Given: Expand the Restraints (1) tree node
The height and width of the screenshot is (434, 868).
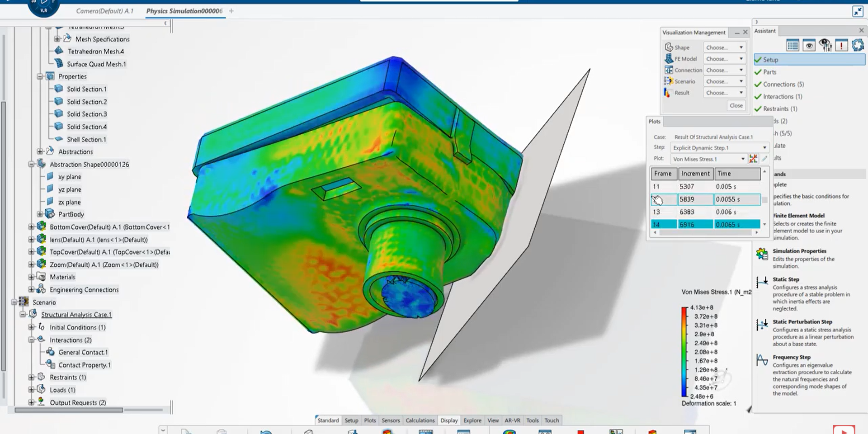Looking at the screenshot, I should pyautogui.click(x=31, y=377).
